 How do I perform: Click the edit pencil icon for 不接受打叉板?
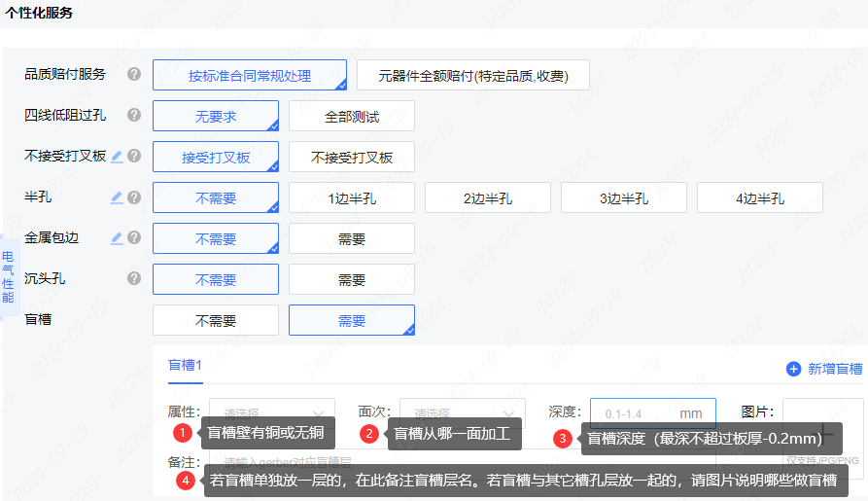tap(117, 156)
